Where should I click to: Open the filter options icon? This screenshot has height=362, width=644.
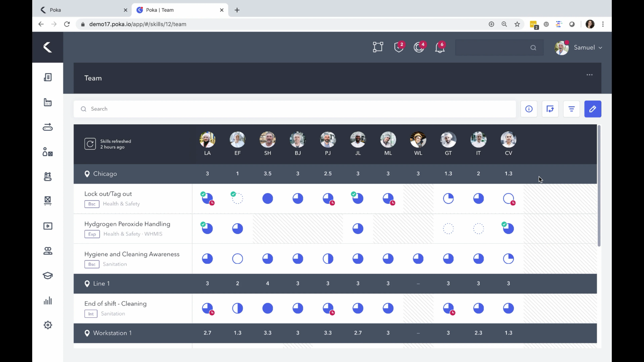571,109
